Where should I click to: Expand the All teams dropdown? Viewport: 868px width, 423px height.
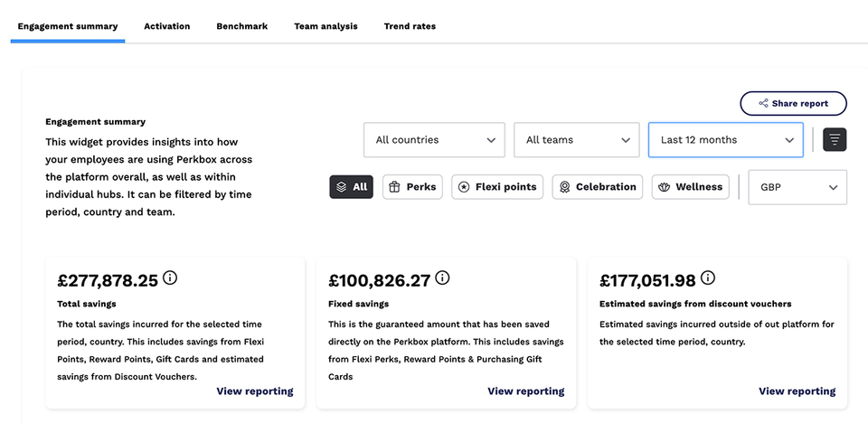(577, 140)
